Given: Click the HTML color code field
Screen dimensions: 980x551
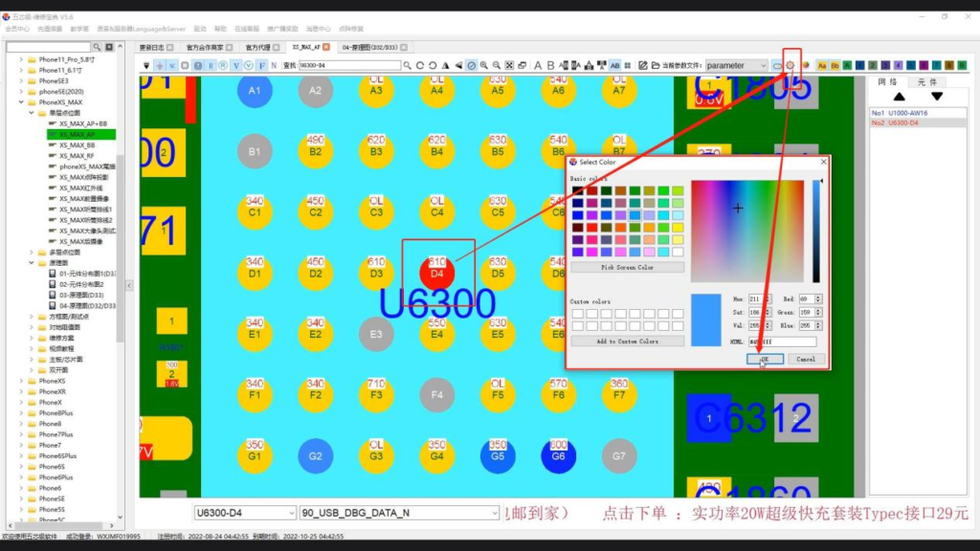Looking at the screenshot, I should coord(782,342).
